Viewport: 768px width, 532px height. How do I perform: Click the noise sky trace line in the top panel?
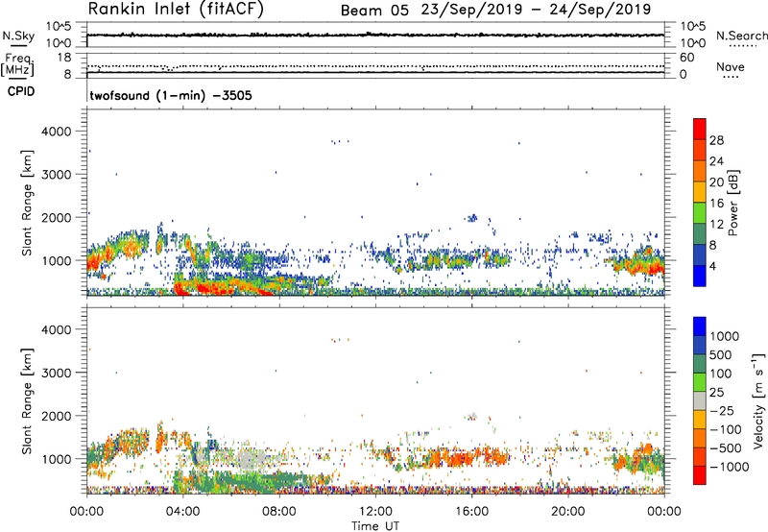(x=375, y=35)
